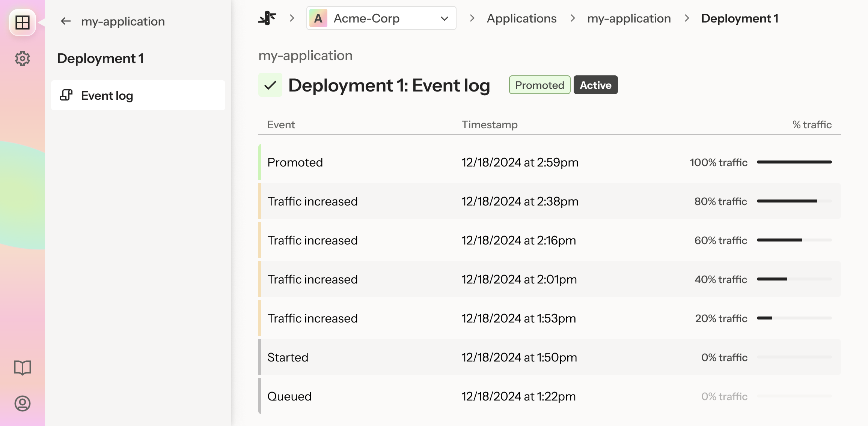
Task: Click the % traffic column header
Action: [x=812, y=124]
